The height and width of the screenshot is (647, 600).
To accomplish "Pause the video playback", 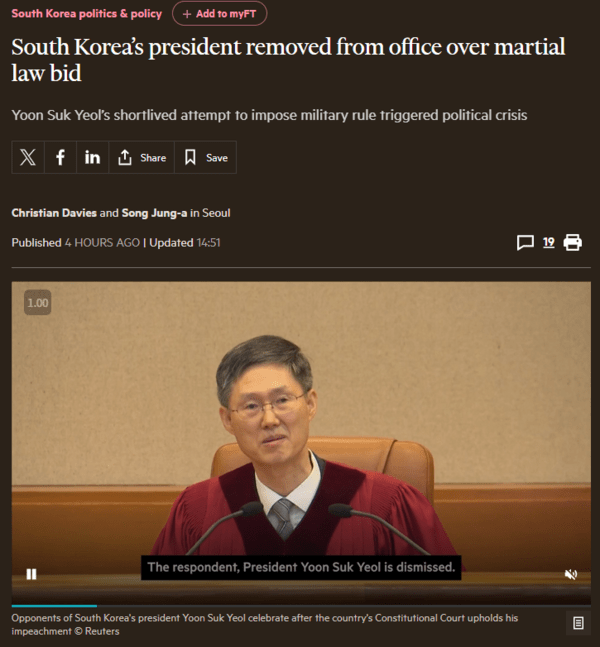I will pos(31,574).
